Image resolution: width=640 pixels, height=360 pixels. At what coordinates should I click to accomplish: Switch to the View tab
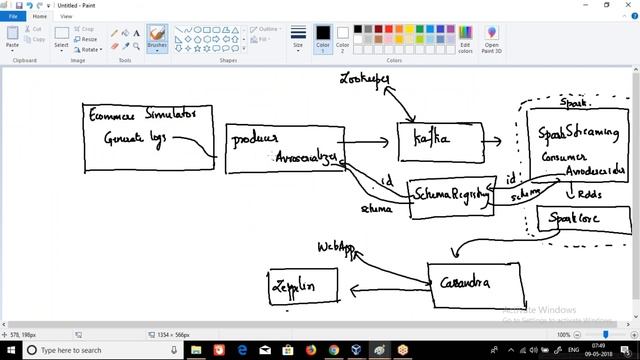(x=66, y=16)
